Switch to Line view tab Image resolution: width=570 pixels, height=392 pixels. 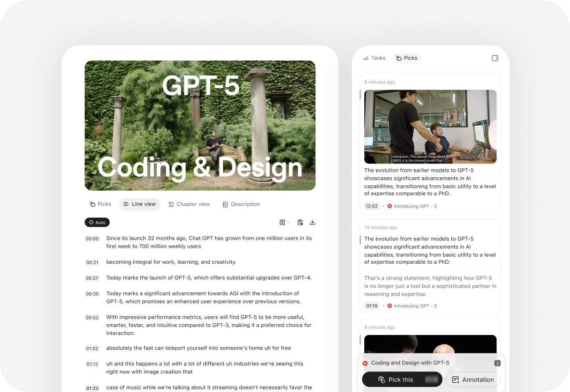coord(139,204)
